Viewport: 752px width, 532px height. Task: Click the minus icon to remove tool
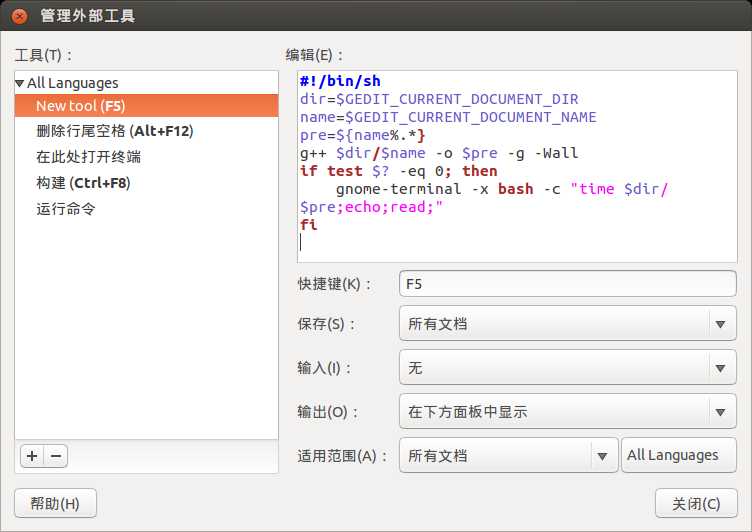pos(56,456)
